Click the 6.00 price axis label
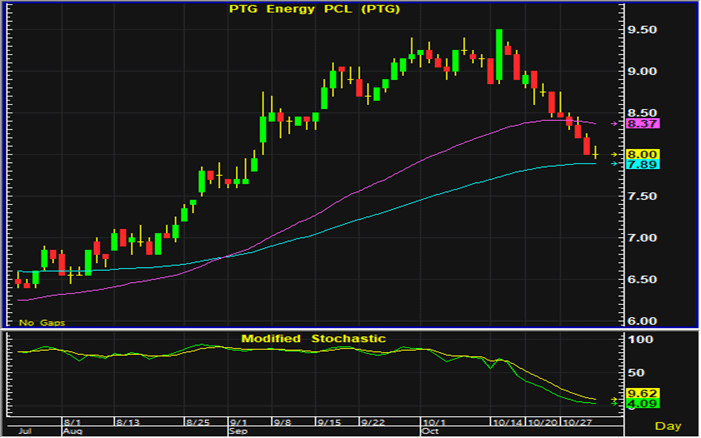Viewport: 701px width, 438px height. click(x=642, y=321)
